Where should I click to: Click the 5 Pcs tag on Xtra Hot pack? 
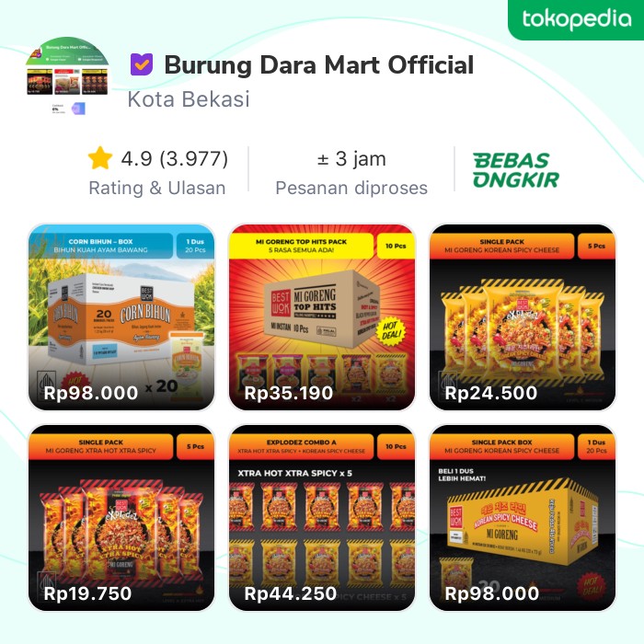pos(195,446)
